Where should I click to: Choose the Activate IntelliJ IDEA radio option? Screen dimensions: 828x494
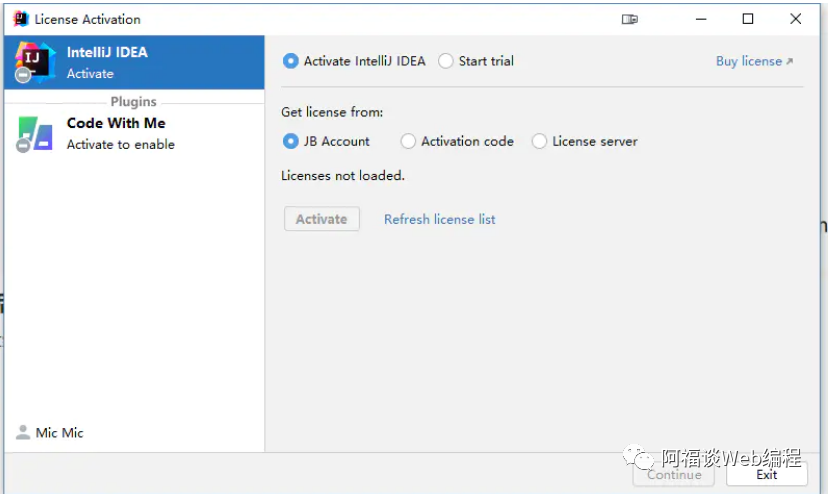pyautogui.click(x=354, y=61)
